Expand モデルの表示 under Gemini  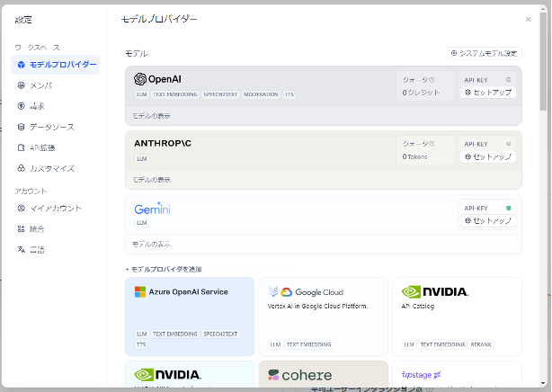point(151,244)
